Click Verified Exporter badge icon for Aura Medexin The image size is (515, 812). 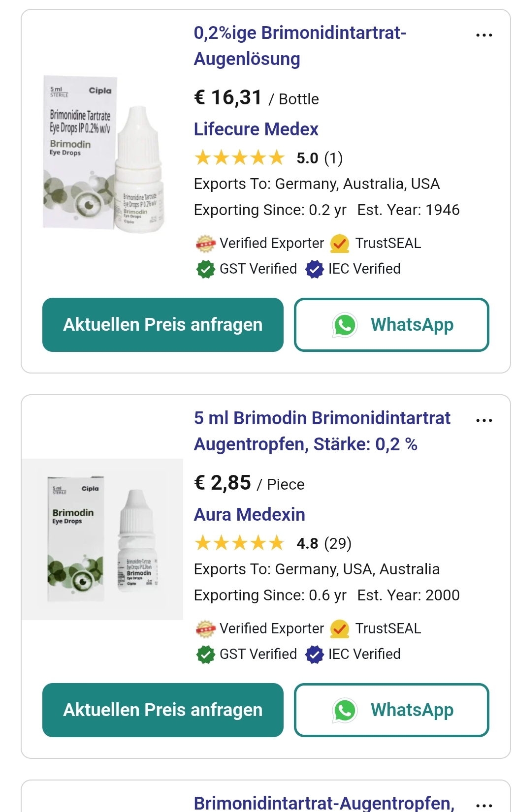tap(205, 628)
